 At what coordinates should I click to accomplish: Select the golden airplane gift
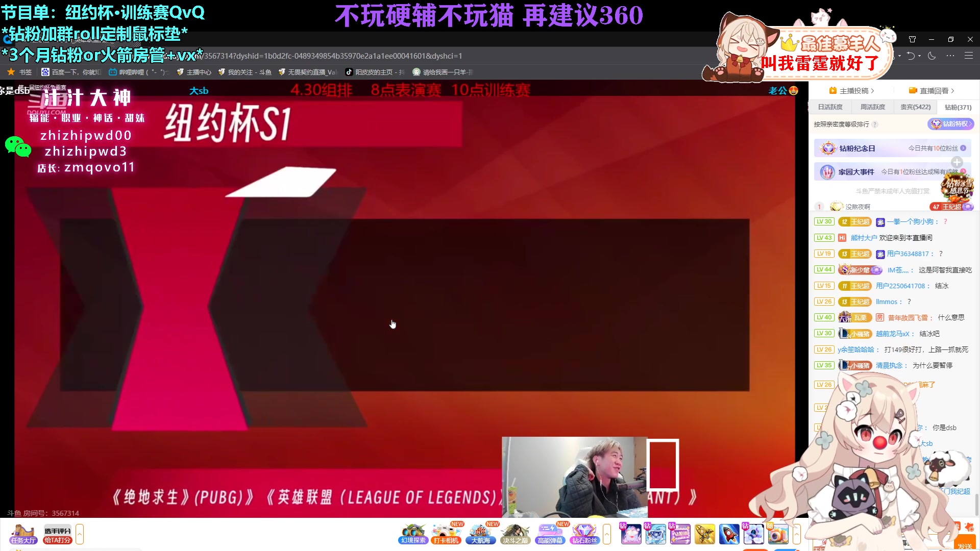pos(705,534)
